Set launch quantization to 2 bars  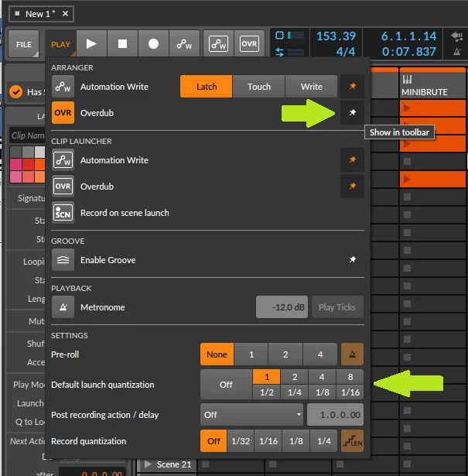coord(295,377)
